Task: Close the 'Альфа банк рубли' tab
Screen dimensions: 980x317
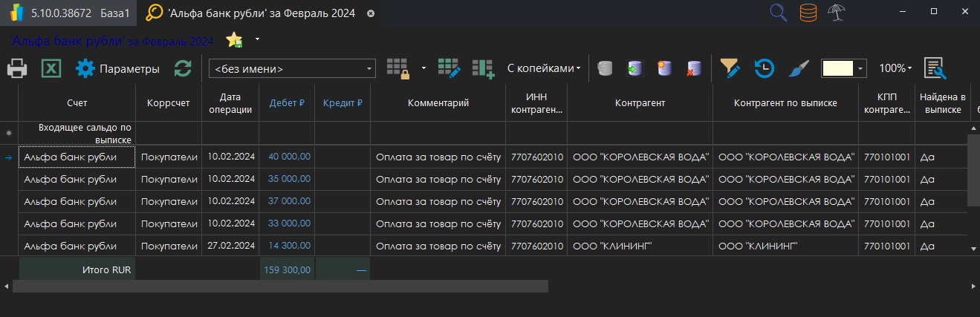Action: point(371,13)
